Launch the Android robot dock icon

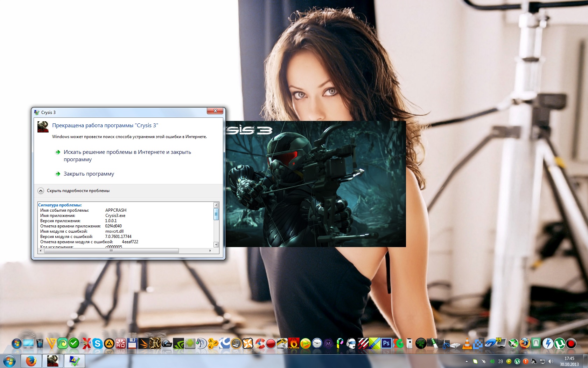tap(190, 343)
